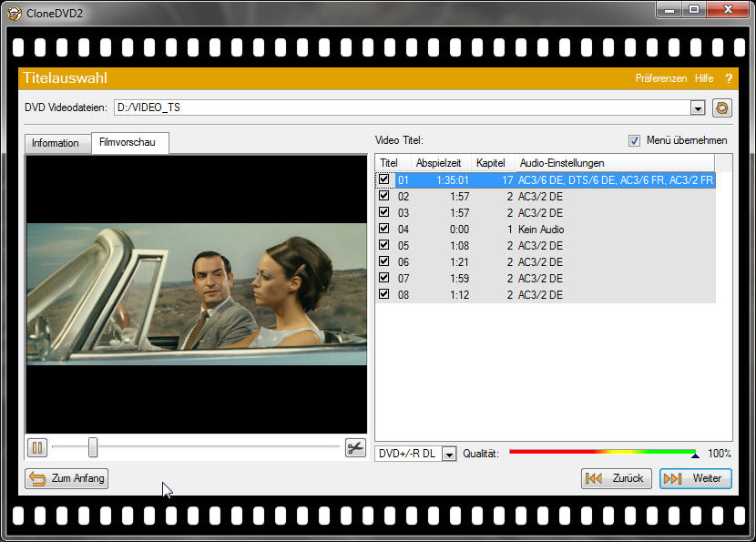Uncheck title 07 checkbox
The image size is (756, 542).
pyautogui.click(x=383, y=278)
